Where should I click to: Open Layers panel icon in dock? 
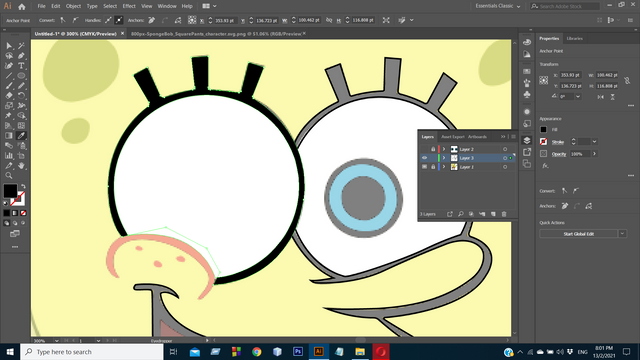pos(527,140)
